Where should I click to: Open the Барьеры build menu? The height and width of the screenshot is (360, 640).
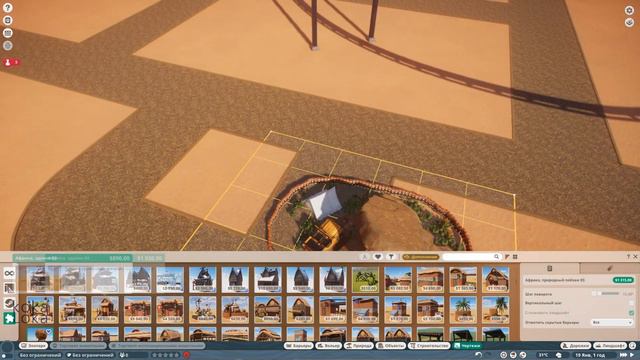pos(298,346)
